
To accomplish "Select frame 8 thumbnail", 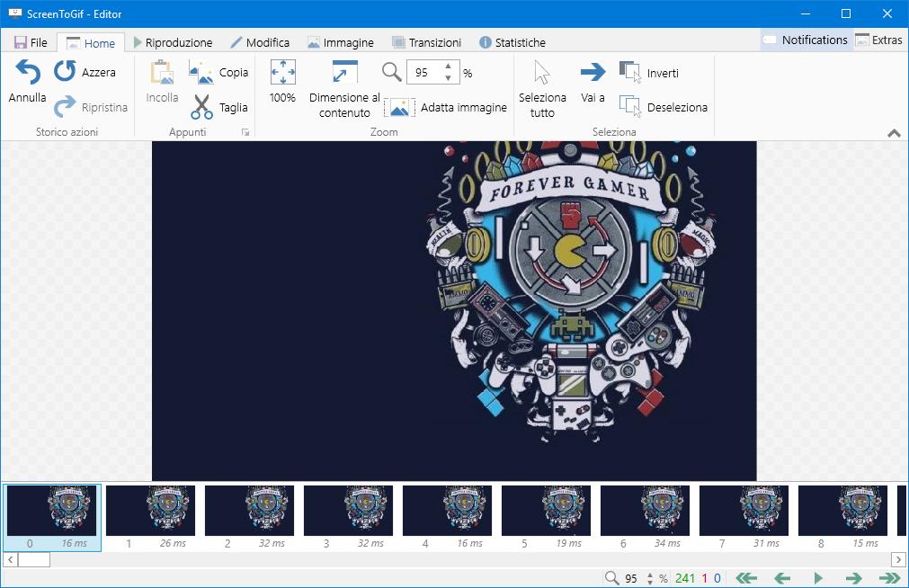I will (x=842, y=517).
